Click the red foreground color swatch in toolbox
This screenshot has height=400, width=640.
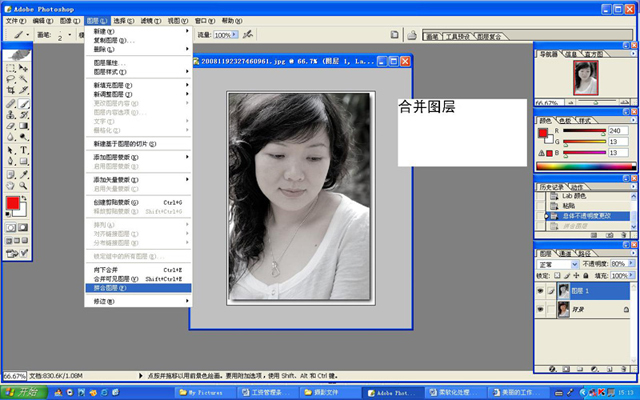(x=13, y=204)
